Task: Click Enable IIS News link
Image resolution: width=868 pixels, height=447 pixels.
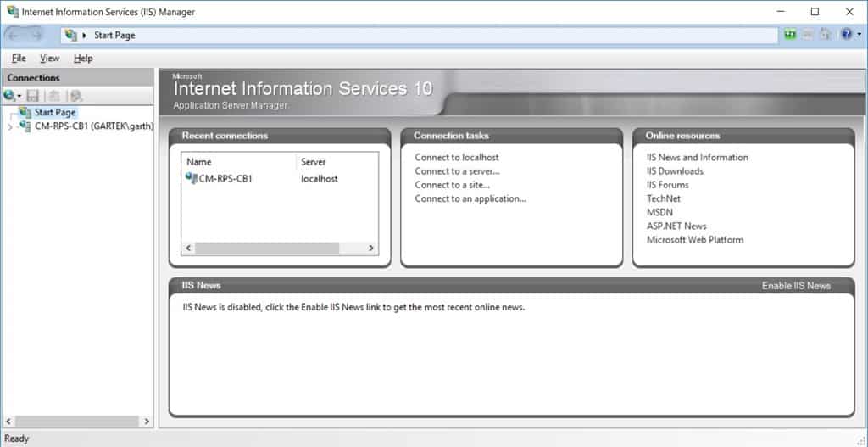Action: click(x=796, y=286)
